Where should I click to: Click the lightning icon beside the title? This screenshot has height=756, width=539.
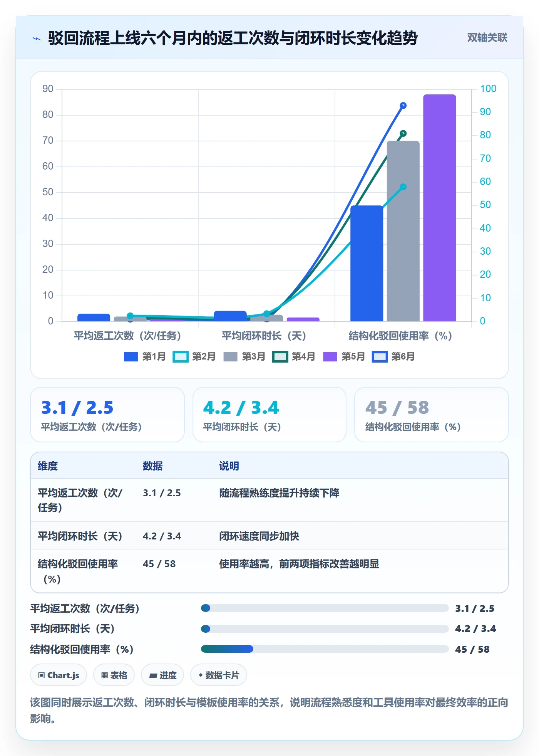37,39
